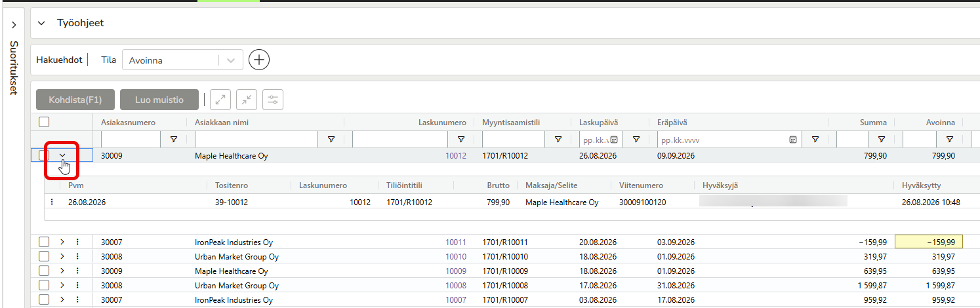Expand row for invoice 10009 details

pos(62,271)
